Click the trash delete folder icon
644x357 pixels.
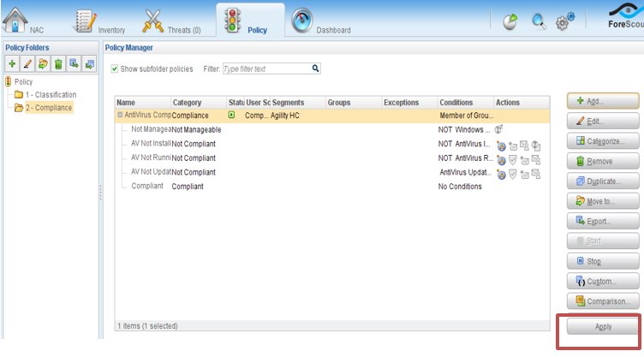(58, 63)
